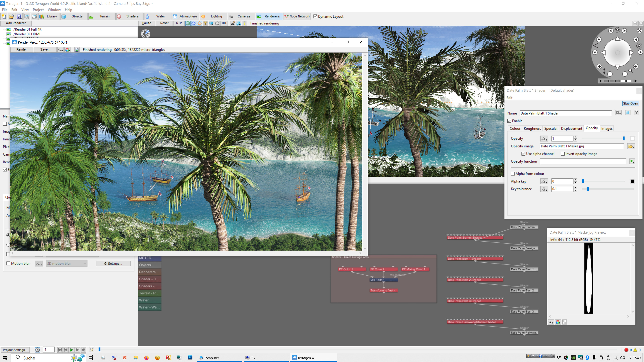Toggle the Dynamic Layout checkbox
644x362 pixels.
coord(315,16)
